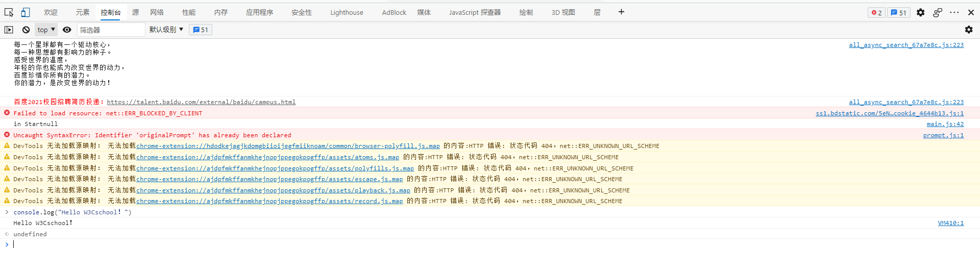Toggle device emulation mode icon
This screenshot has height=273, width=980.
click(x=26, y=12)
